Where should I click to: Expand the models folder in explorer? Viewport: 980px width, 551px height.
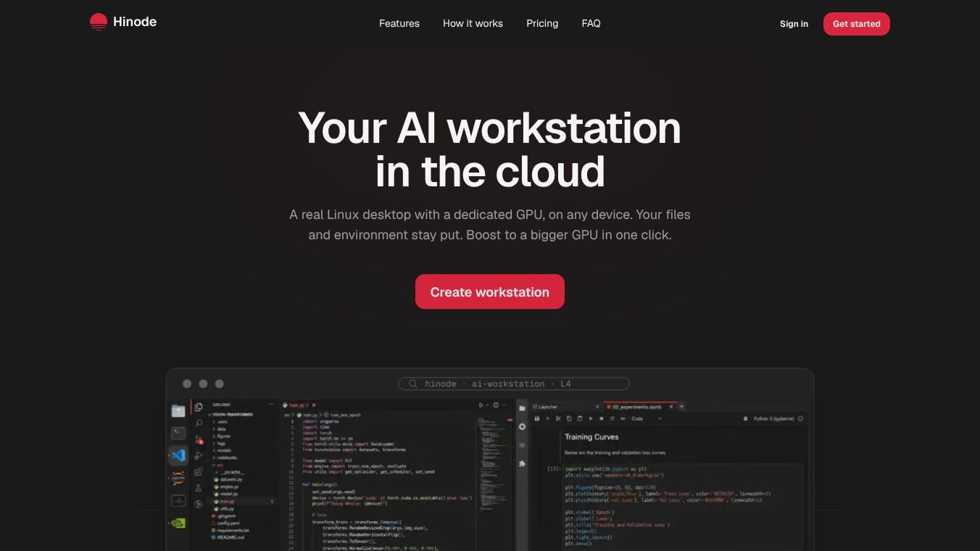[x=224, y=450]
